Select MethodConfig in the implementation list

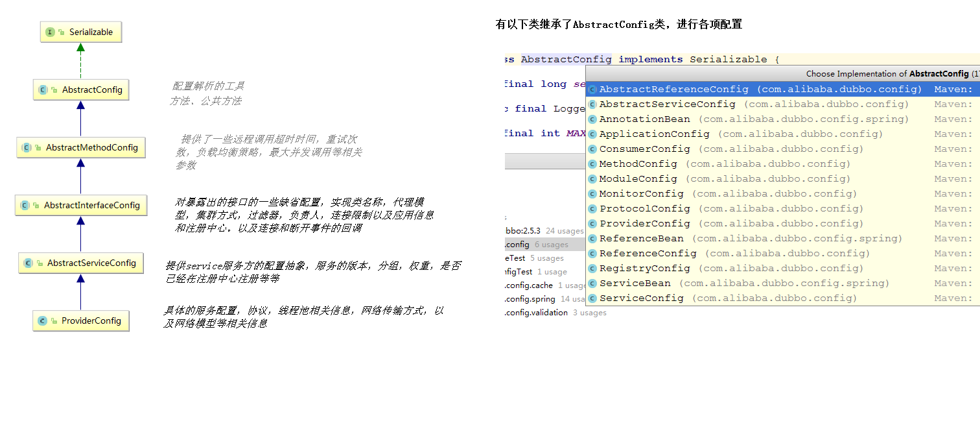pos(782,163)
